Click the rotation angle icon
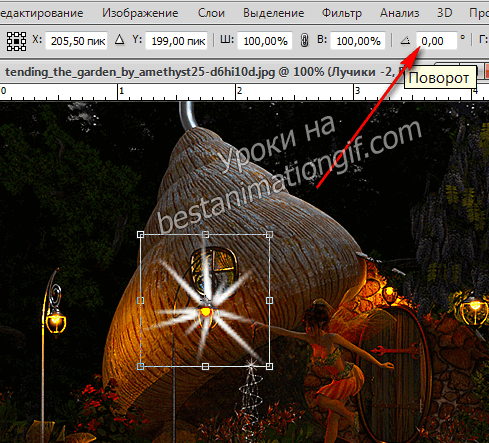Screen dimensions: 489x443 click(x=405, y=41)
